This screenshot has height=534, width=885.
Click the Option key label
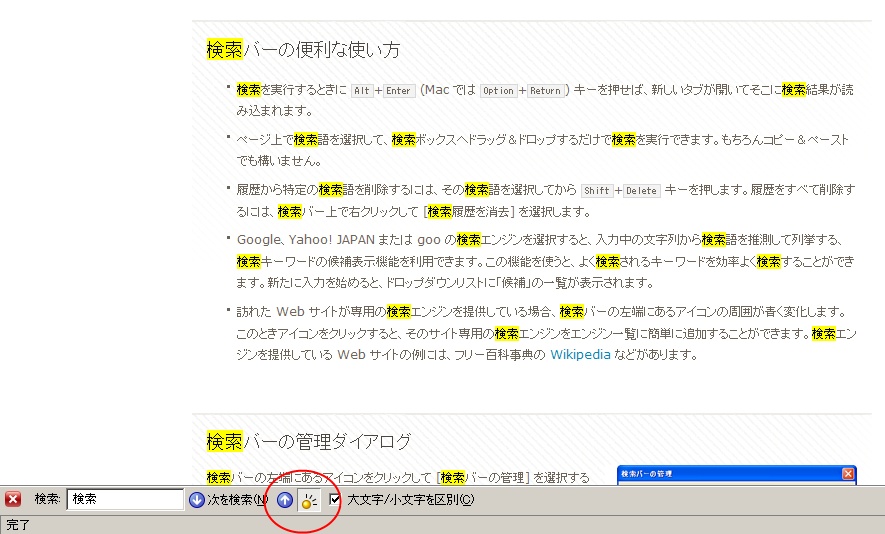coord(498,90)
